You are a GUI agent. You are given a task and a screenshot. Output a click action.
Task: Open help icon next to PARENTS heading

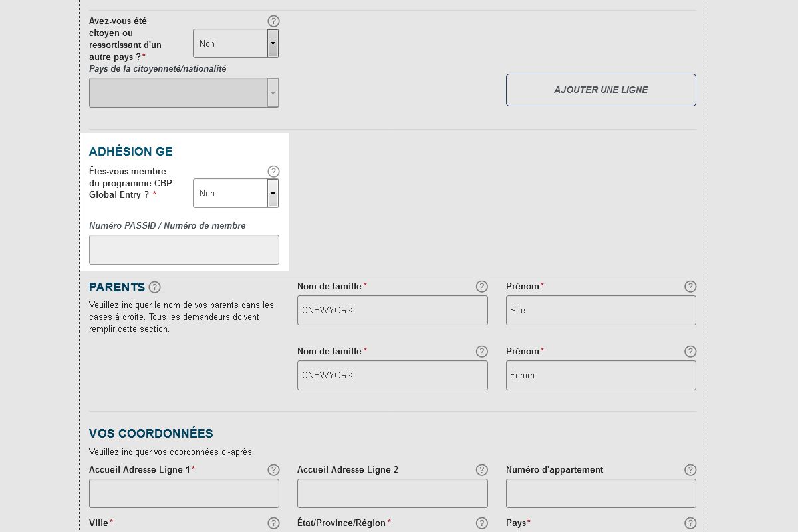154,287
